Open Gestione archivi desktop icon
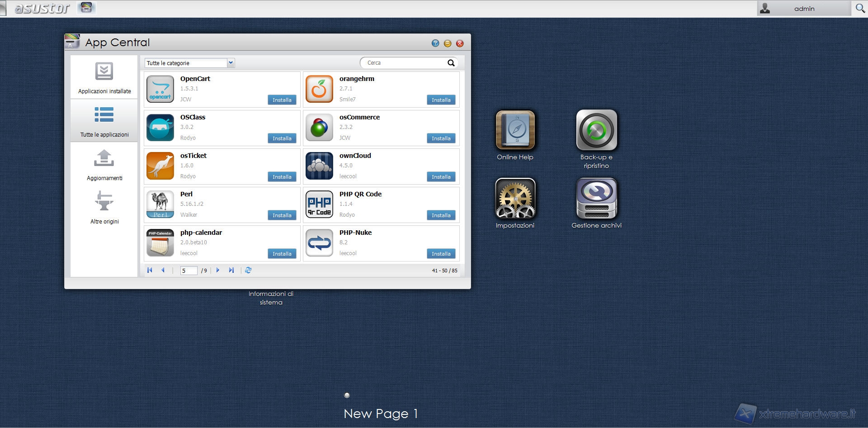The height and width of the screenshot is (428, 868). 596,199
